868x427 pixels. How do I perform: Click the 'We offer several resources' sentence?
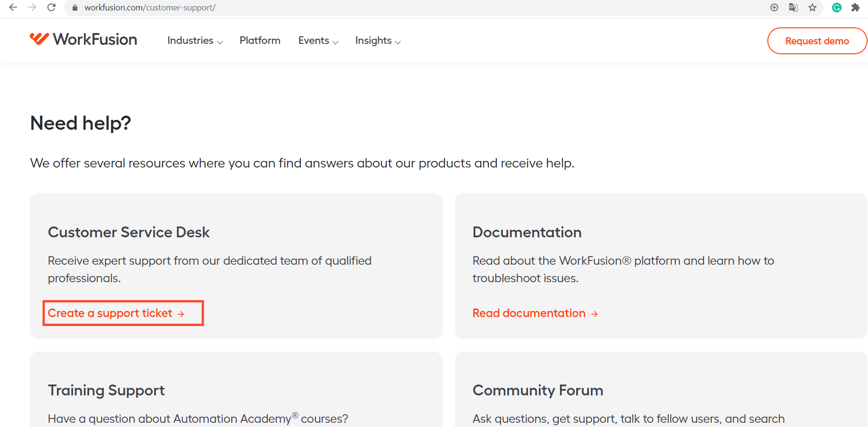302,163
